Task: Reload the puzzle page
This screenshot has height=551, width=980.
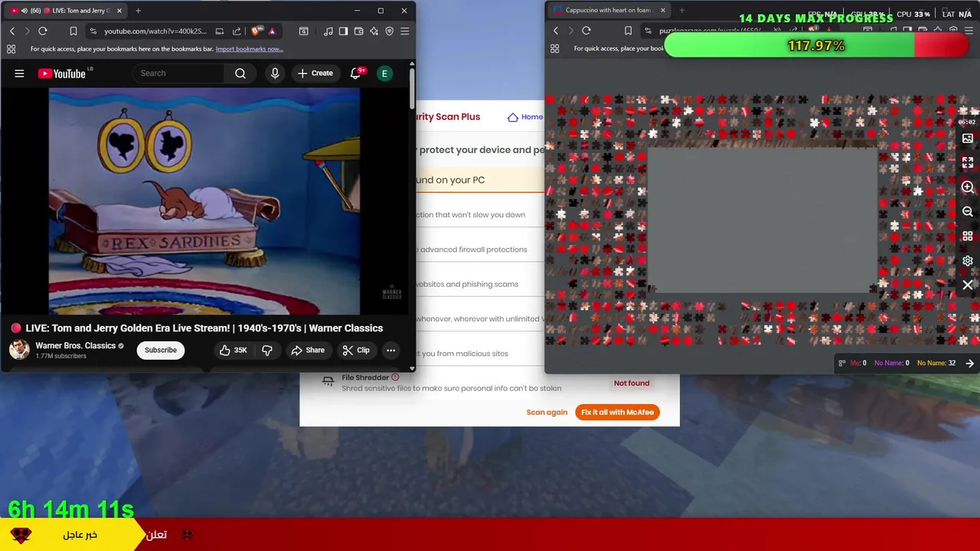Action: coord(586,31)
